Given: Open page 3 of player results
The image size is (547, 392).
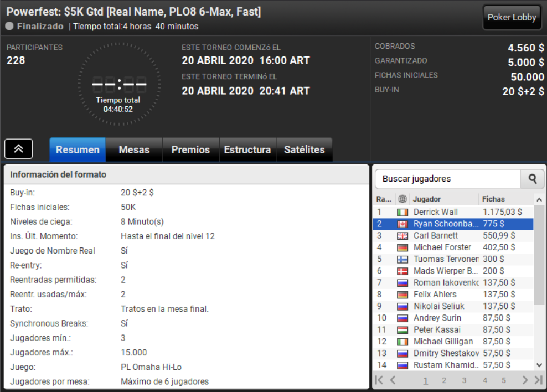Looking at the screenshot, I should [x=464, y=380].
